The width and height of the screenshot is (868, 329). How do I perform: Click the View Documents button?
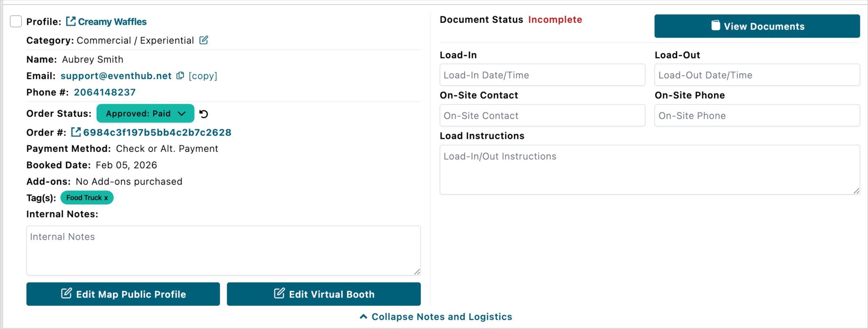point(757,26)
